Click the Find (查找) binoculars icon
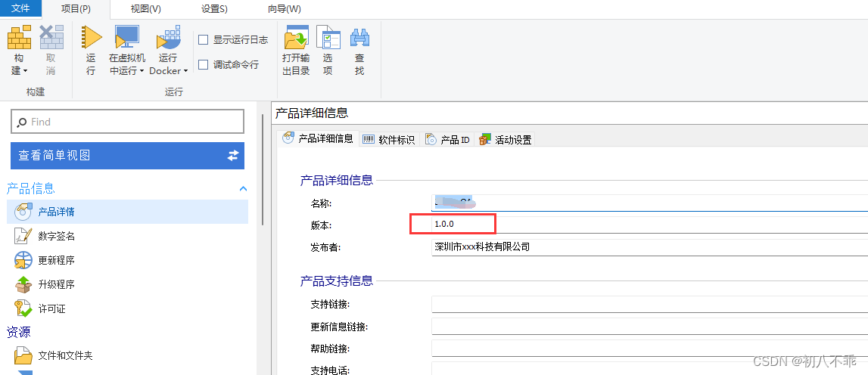This screenshot has height=375, width=868. pyautogui.click(x=359, y=37)
